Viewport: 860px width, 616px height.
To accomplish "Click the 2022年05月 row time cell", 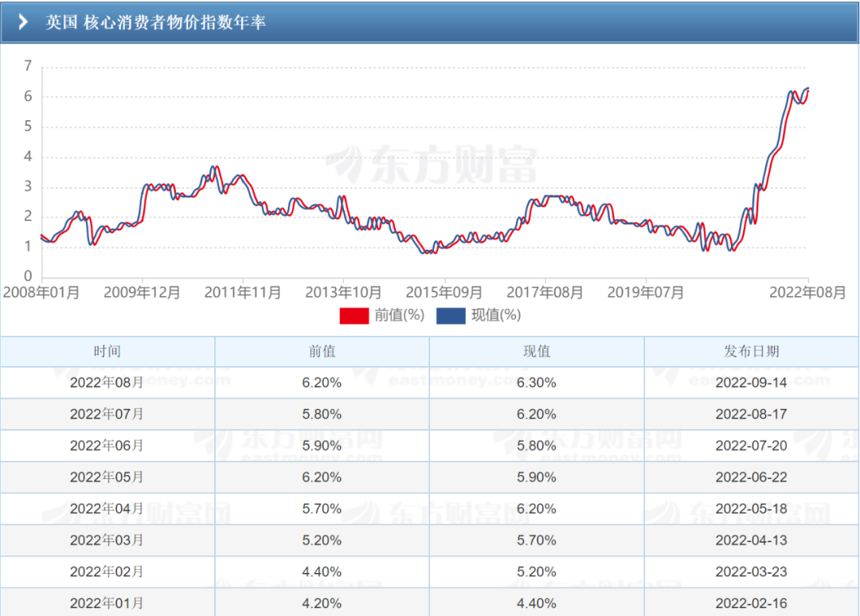I will pyautogui.click(x=107, y=478).
